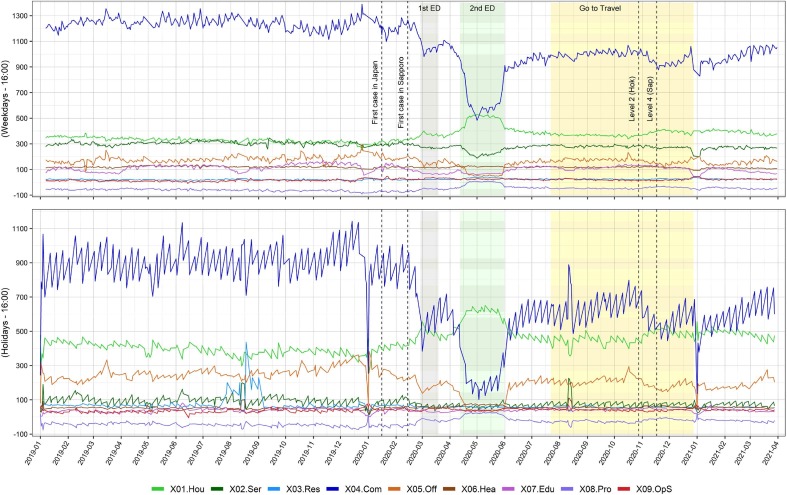Click the 2019-09 x-axis date label
The width and height of the screenshot is (787, 495).
point(252,452)
